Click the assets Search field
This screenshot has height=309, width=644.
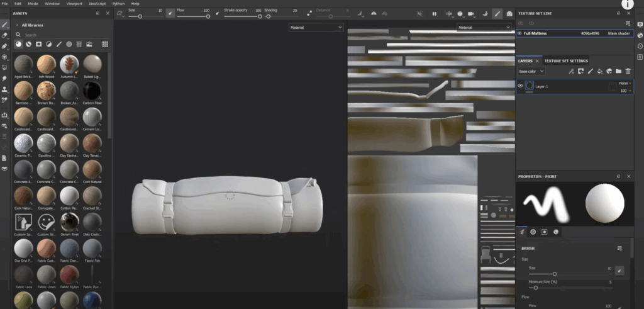[62, 35]
